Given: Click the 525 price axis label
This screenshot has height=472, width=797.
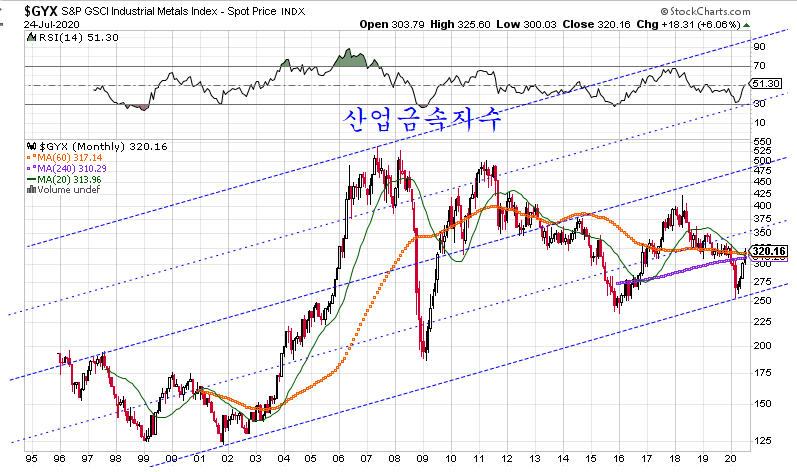Looking at the screenshot, I should click(x=762, y=151).
